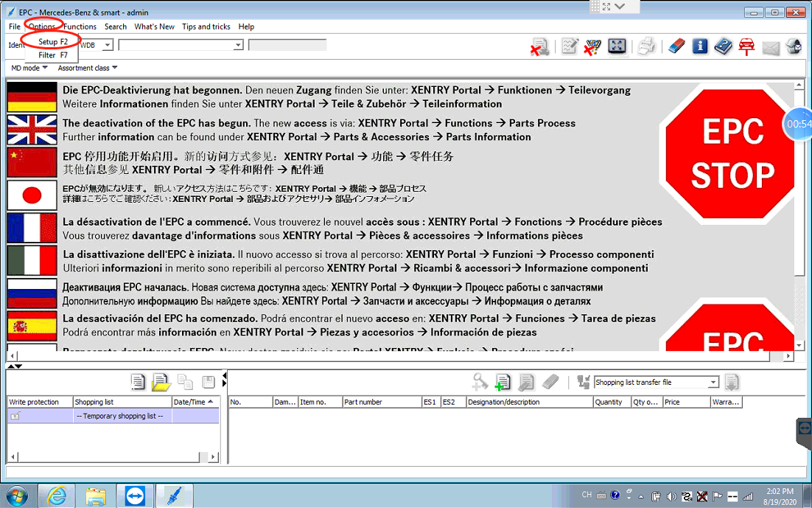Click the gray input field in top toolbar
This screenshot has width=812, height=508.
pyautogui.click(x=287, y=45)
